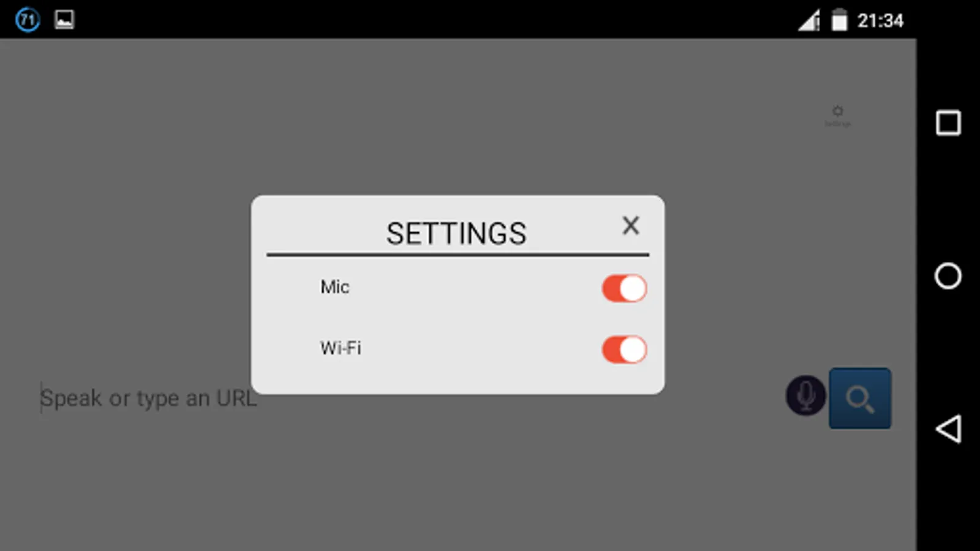The image size is (980, 551).
Task: Open recent apps square button
Action: pyautogui.click(x=948, y=123)
